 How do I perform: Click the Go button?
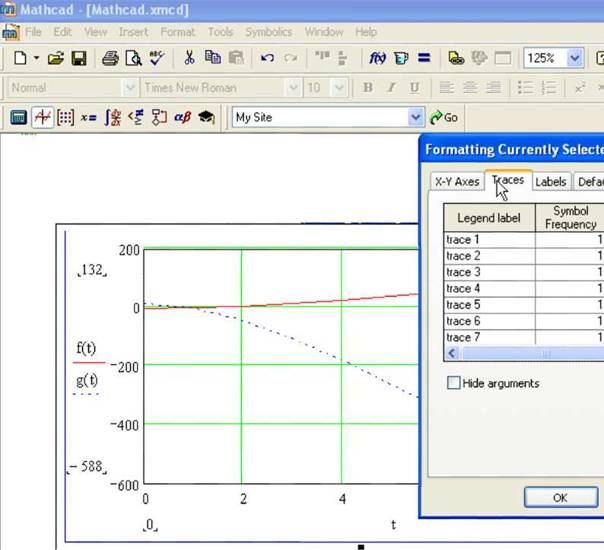444,117
